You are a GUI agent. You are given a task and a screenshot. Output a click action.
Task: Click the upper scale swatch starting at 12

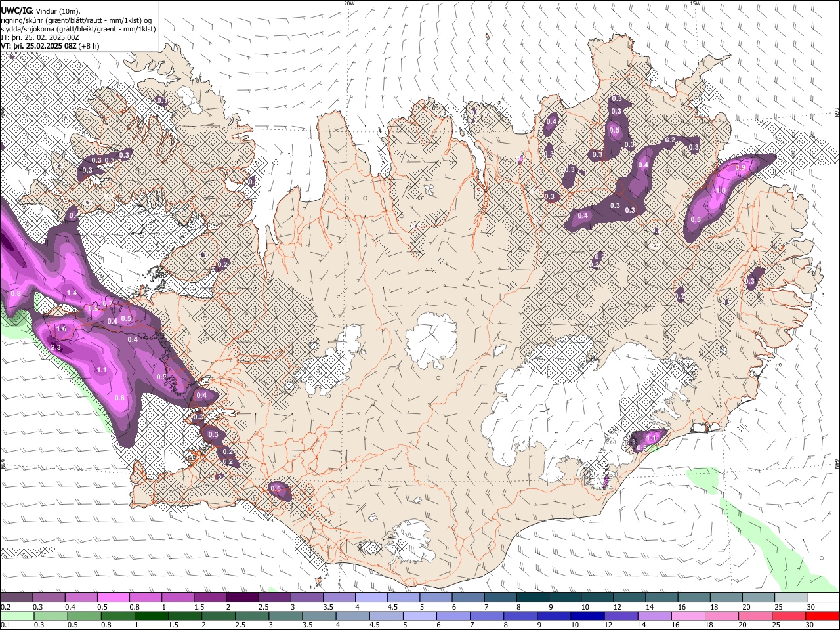coord(629,598)
